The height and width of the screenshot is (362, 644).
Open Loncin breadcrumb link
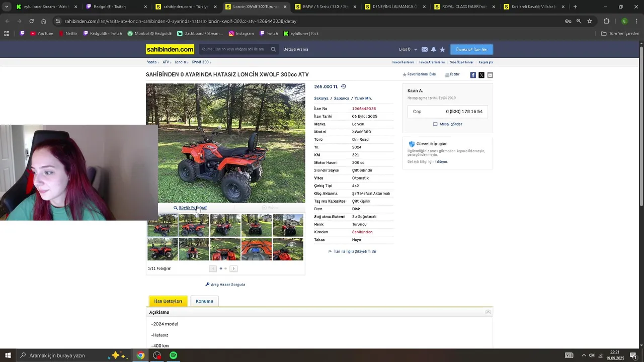point(180,62)
